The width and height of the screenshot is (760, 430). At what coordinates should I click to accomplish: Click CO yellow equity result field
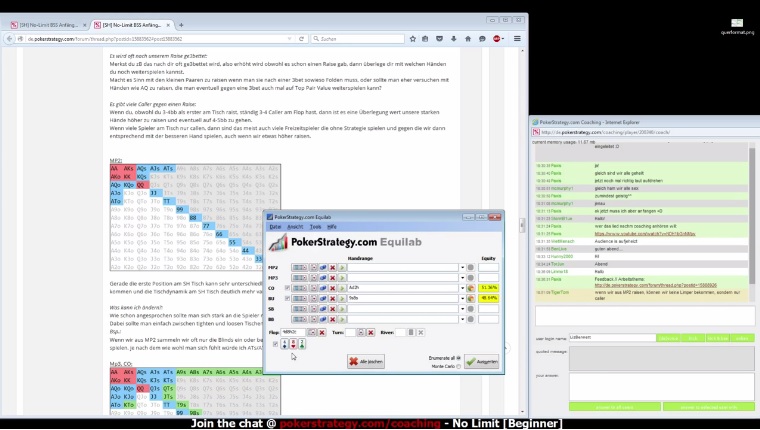pos(489,288)
